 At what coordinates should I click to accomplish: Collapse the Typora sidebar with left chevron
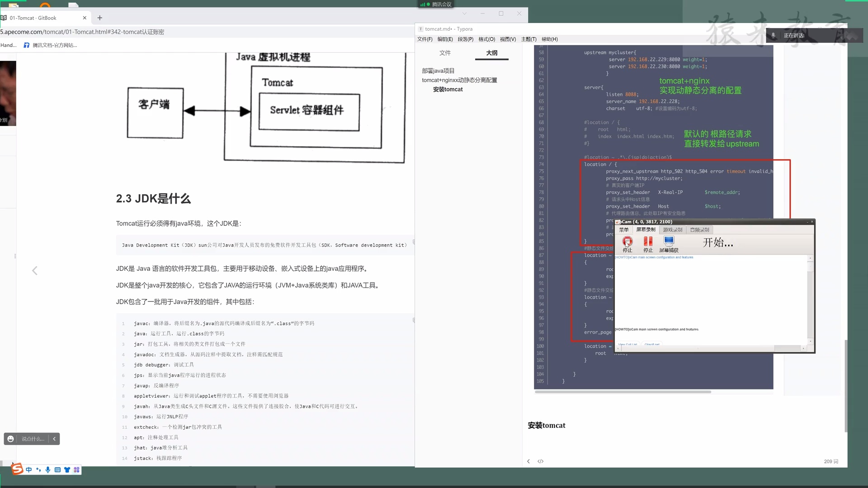click(x=528, y=461)
